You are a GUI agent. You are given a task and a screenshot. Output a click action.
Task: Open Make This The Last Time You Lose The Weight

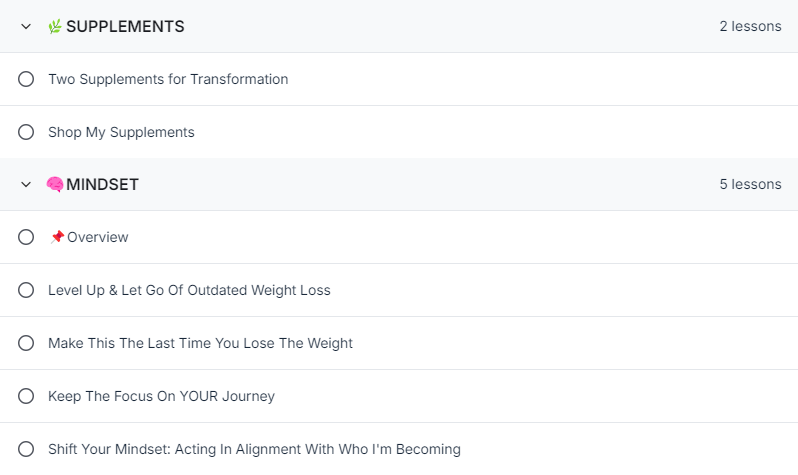[201, 343]
